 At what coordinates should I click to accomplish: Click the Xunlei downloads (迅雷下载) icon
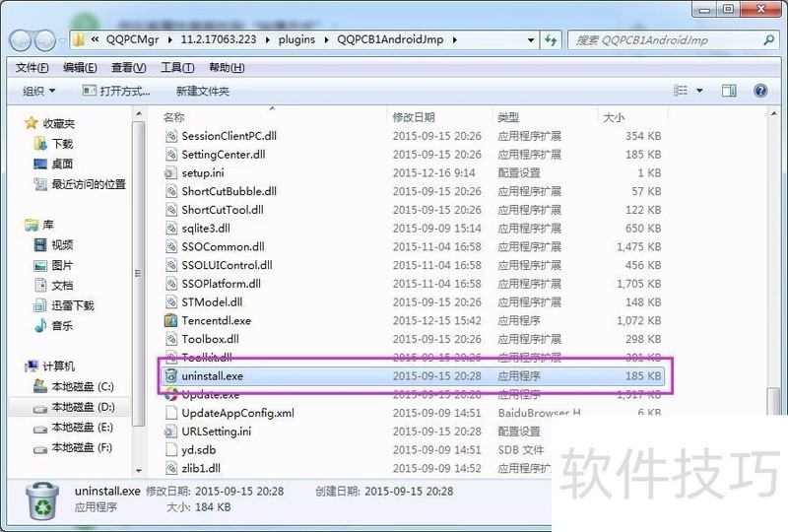point(40,305)
